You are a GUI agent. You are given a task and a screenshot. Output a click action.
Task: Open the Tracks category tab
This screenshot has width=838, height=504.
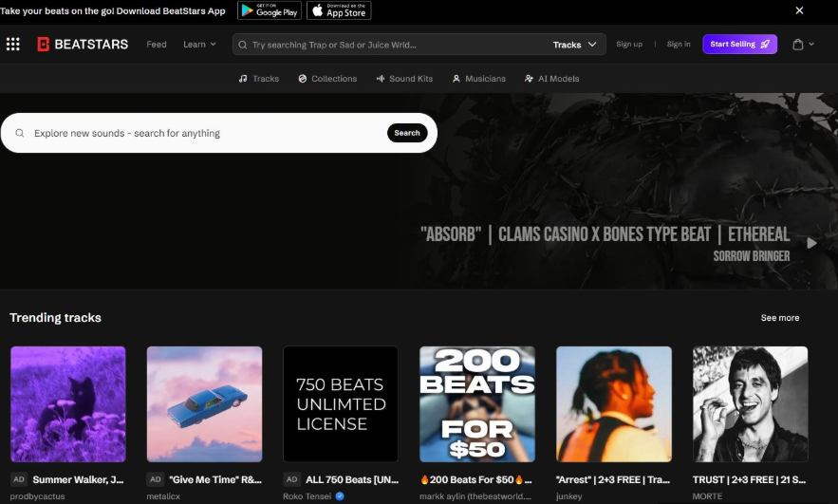pos(259,79)
